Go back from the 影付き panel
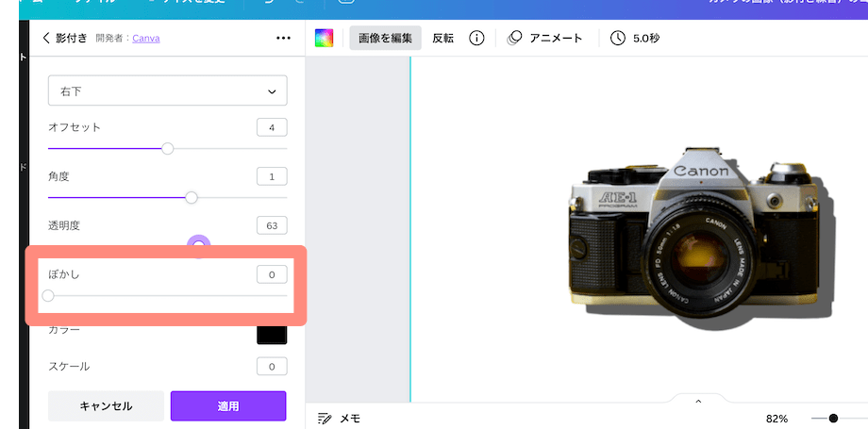 click(x=46, y=39)
